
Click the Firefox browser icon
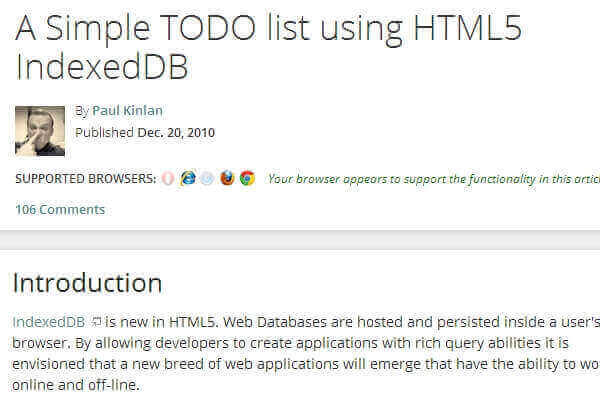[227, 179]
